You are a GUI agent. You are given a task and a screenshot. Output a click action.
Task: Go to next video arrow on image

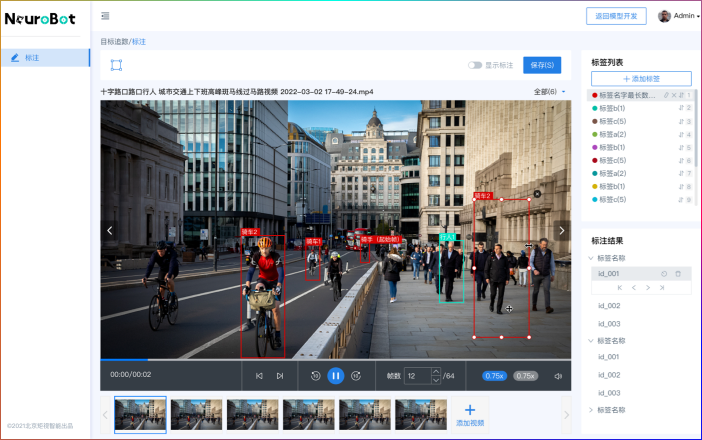pos(561,230)
